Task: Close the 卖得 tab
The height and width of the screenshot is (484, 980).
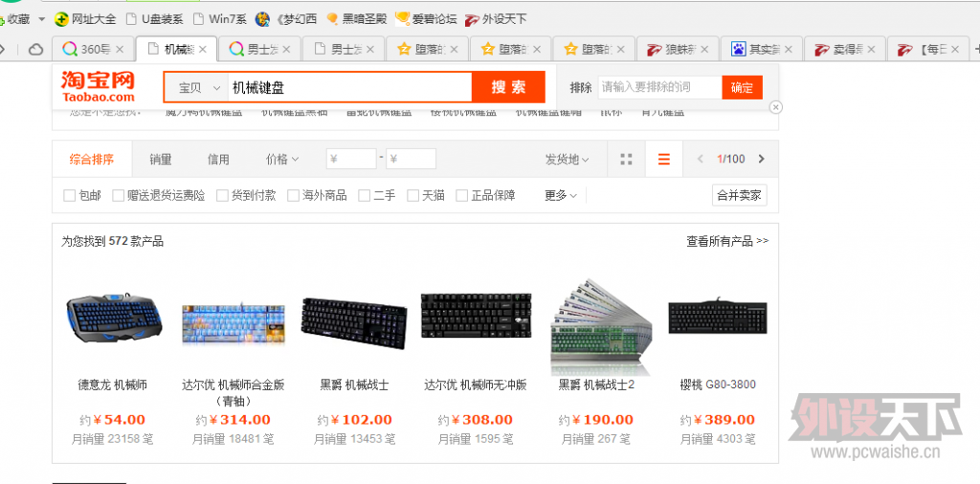Action: [872, 49]
